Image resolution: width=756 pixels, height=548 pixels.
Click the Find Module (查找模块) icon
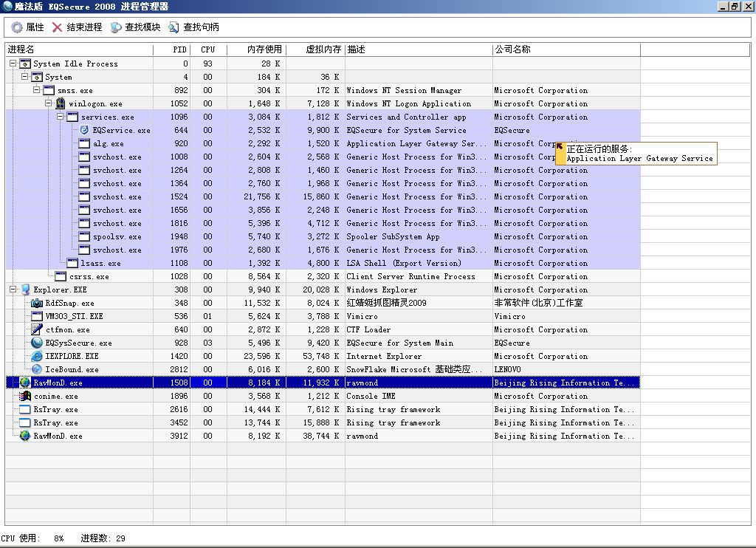tap(116, 27)
